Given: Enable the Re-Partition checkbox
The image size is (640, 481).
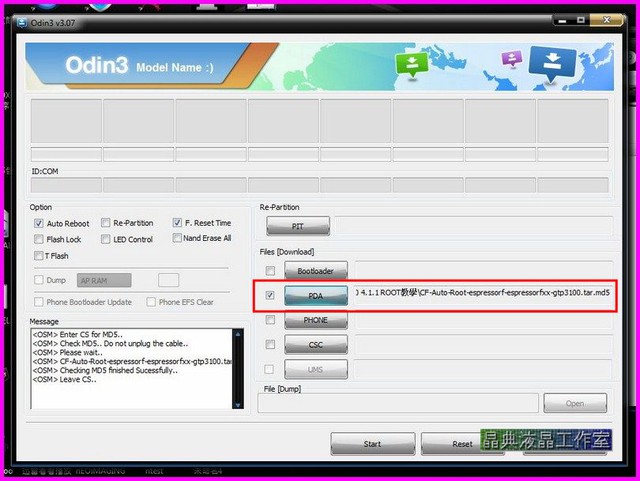Looking at the screenshot, I should click(106, 223).
